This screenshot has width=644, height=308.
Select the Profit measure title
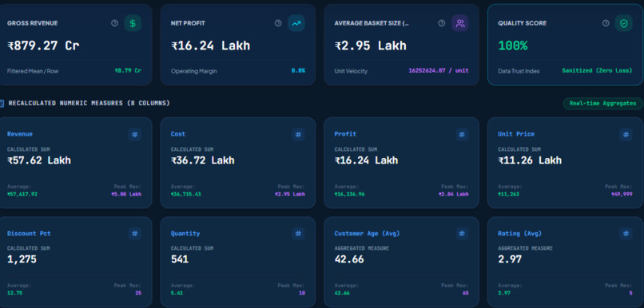pos(345,134)
